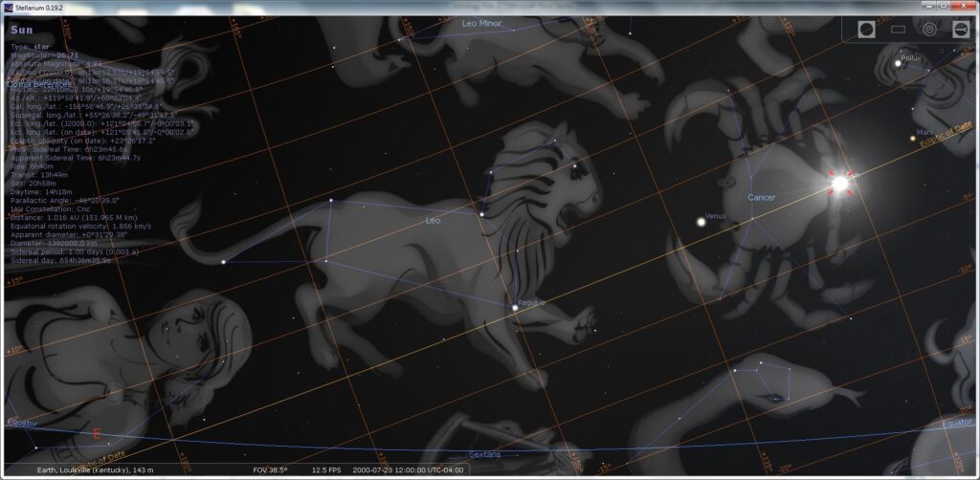Toggle the Telrad finder circles icon
Viewport: 980px width, 480px height.
pos(929,30)
